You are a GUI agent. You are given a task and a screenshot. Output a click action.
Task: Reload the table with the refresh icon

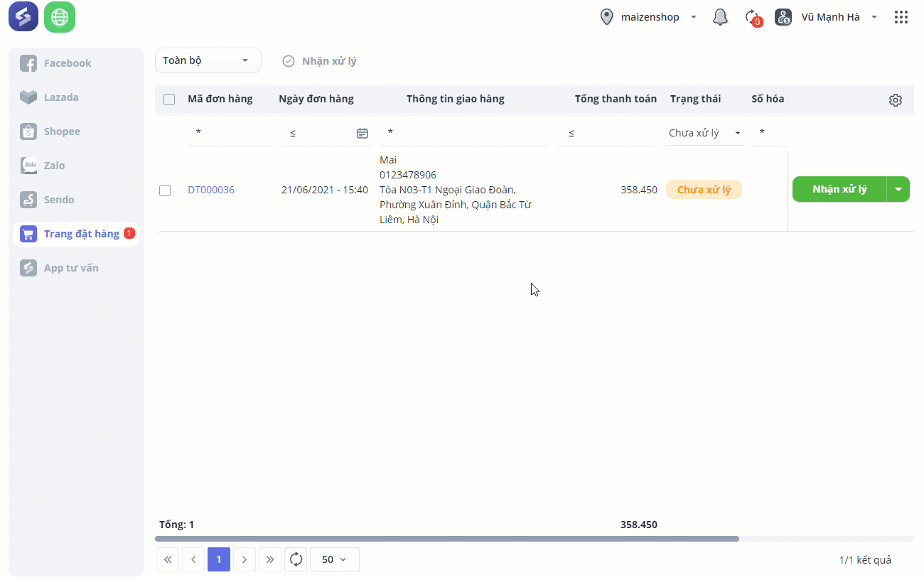pyautogui.click(x=296, y=559)
